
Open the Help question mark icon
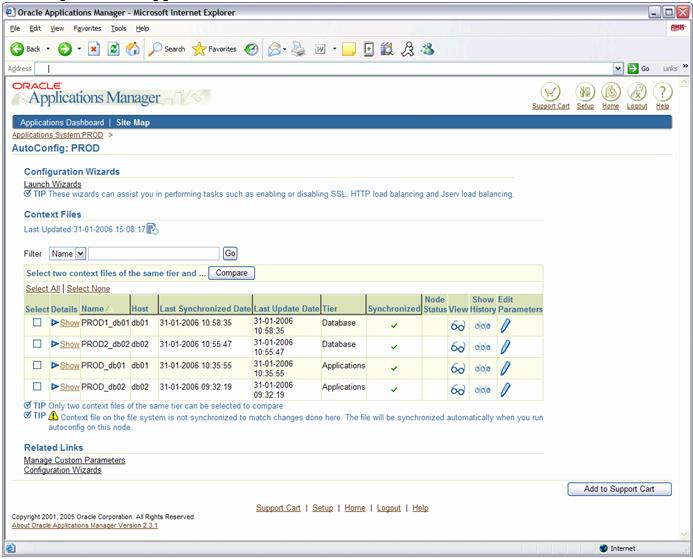(663, 91)
